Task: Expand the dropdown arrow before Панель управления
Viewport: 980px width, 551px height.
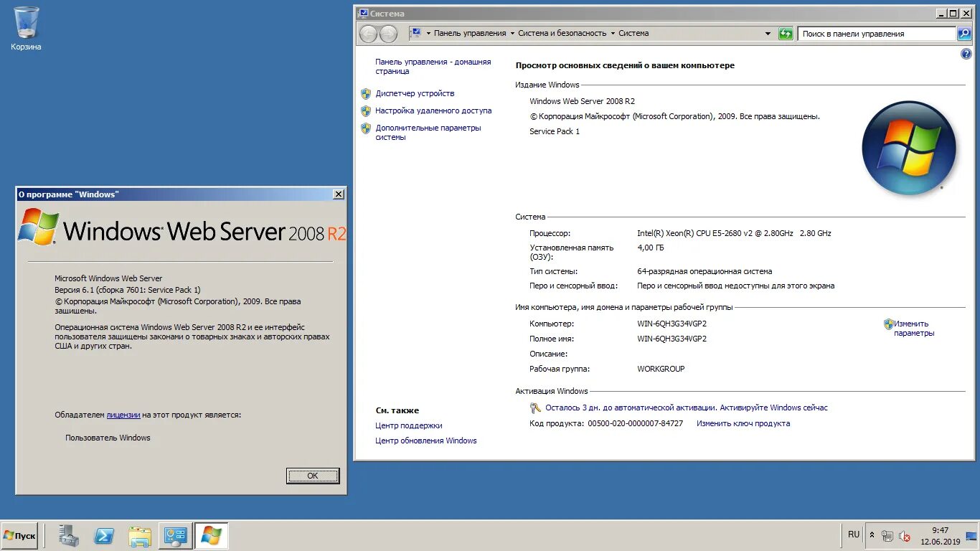Action: coord(428,33)
